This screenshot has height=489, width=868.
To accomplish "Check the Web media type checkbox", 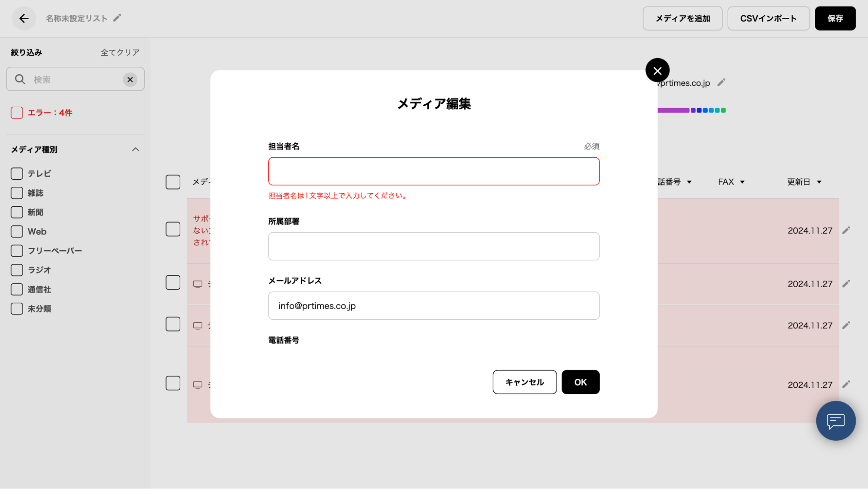I will [x=17, y=231].
